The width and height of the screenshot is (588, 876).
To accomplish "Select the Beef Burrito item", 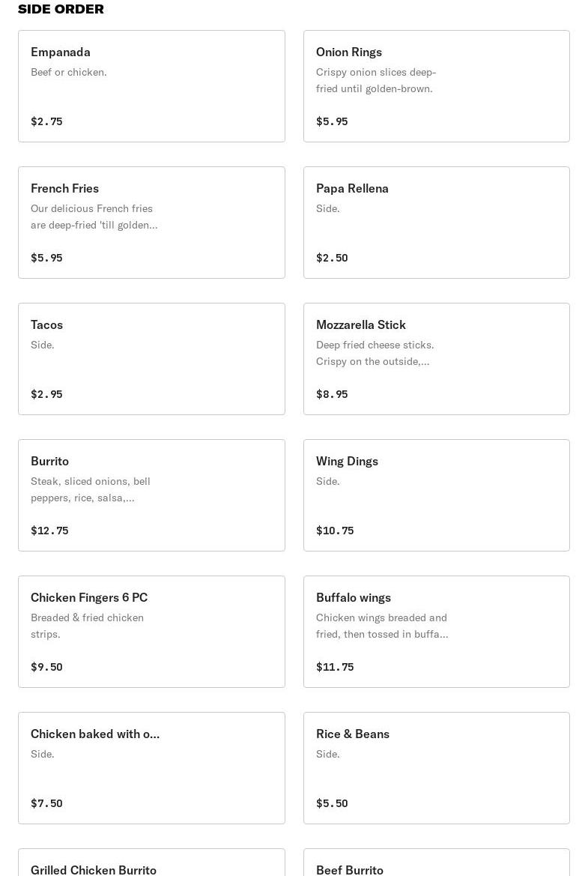I will point(436,862).
